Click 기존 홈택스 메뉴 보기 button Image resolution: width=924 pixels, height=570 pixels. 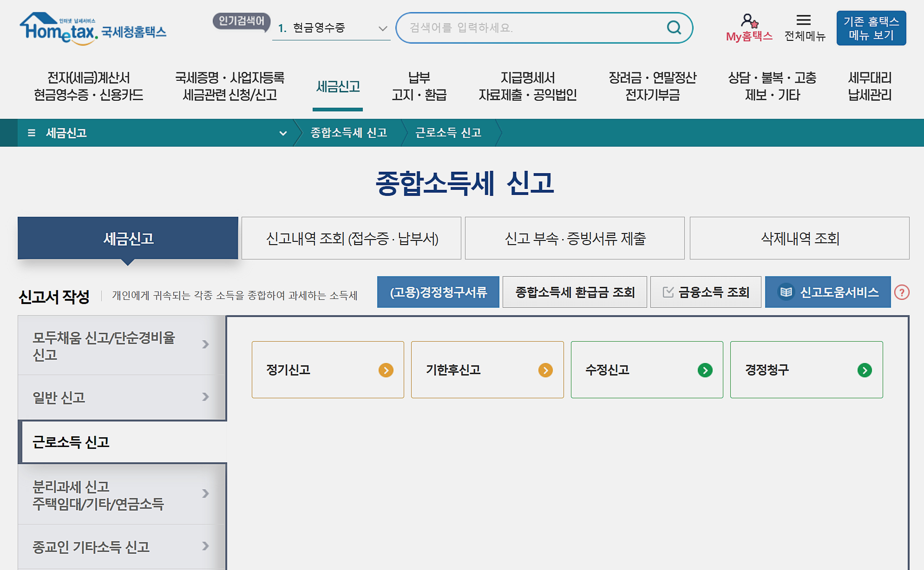(x=871, y=28)
